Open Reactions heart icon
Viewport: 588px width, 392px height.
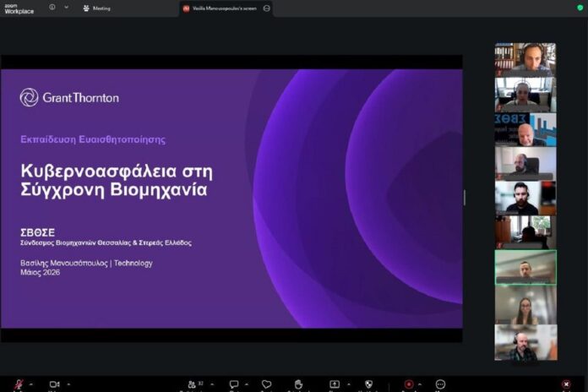[267, 384]
